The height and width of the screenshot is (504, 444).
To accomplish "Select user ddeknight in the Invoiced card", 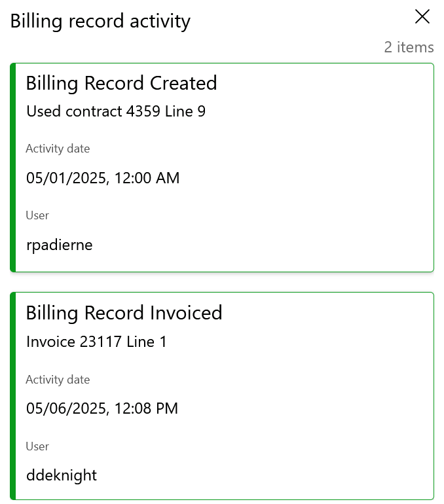I will (62, 475).
